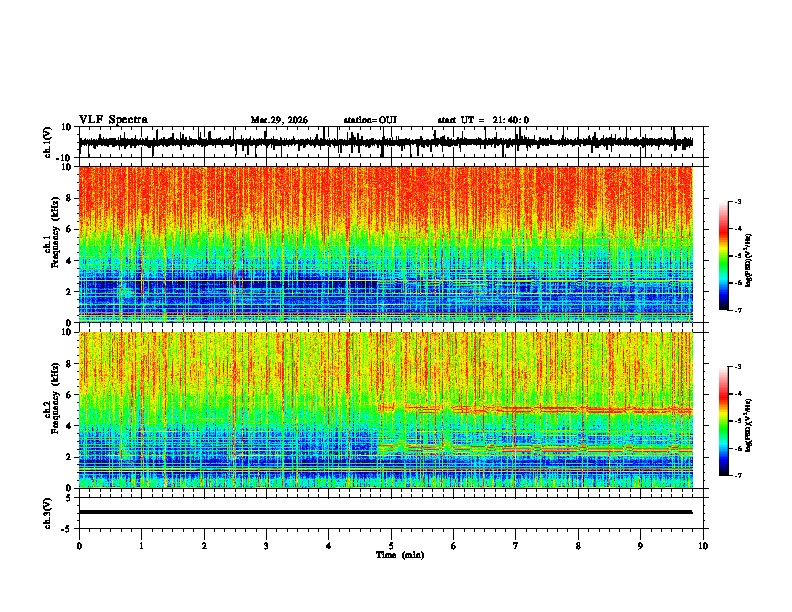Click the "8" kHz tick on ch.1 spectrogram
This screenshot has height=612, width=792.
pyautogui.click(x=70, y=198)
